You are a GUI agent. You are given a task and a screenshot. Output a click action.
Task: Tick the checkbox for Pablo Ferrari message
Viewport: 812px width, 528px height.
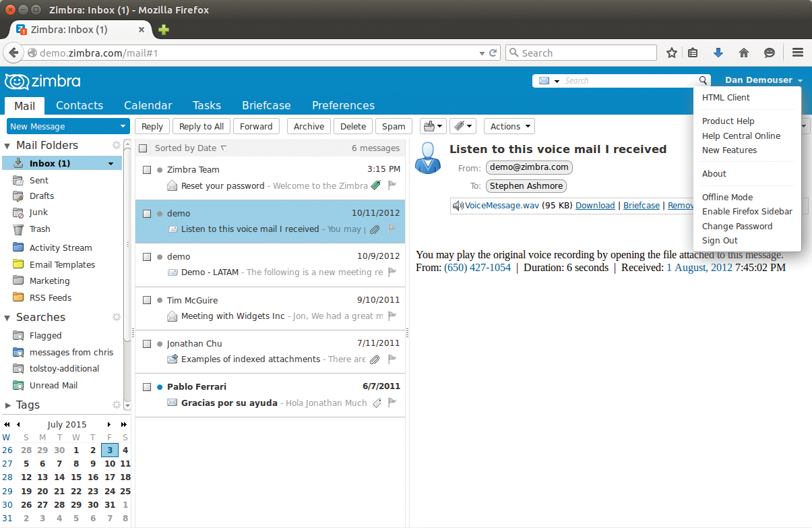147,387
